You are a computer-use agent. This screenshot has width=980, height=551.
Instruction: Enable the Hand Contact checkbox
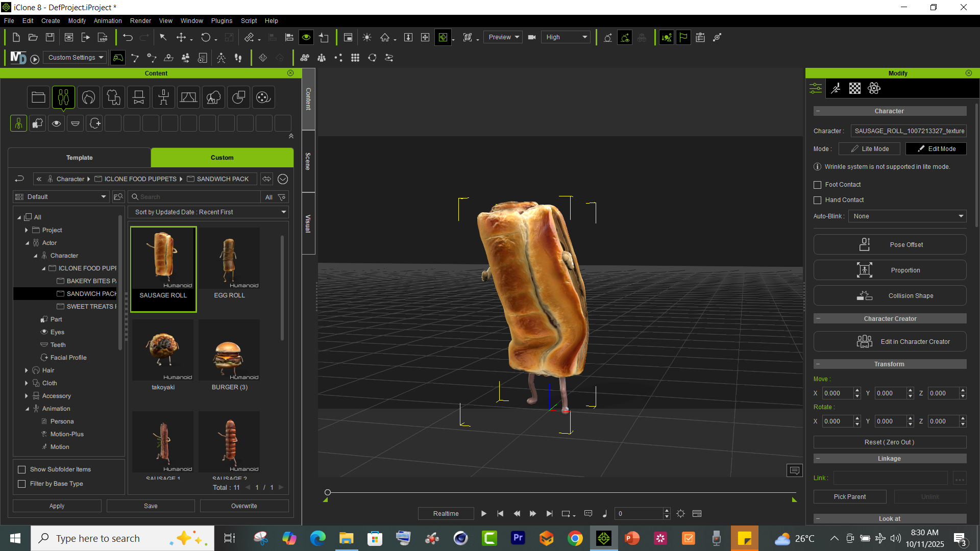point(818,200)
